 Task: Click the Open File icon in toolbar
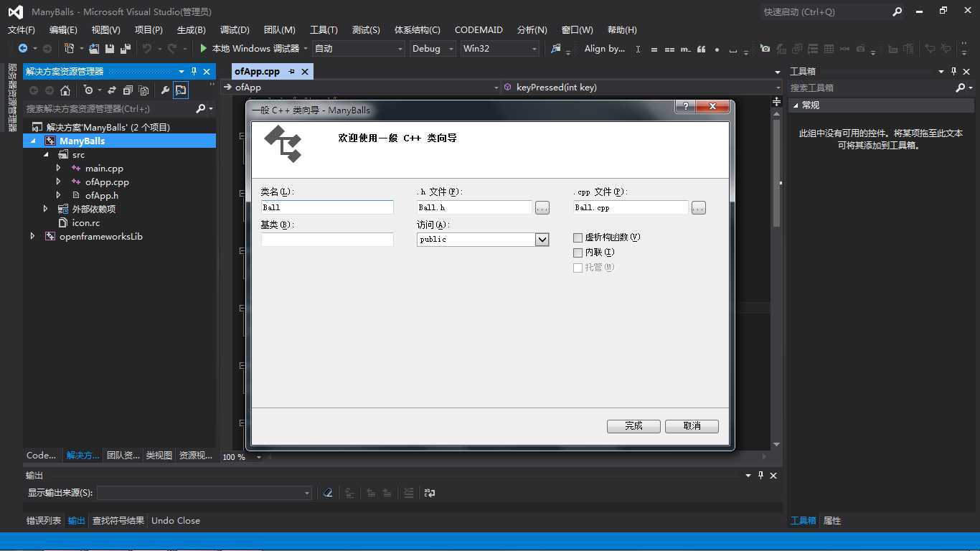[94, 48]
